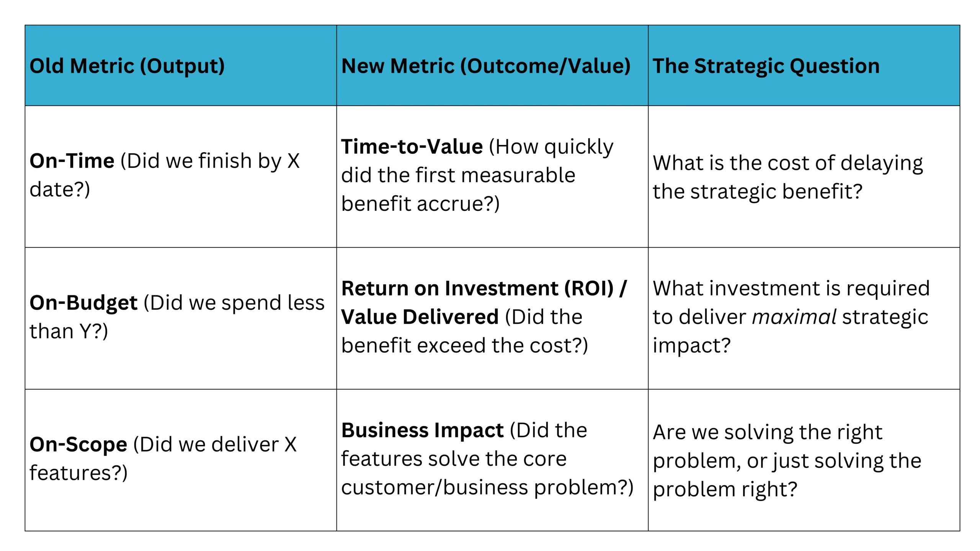Click the "problem right?" line
Screen dimensions: 980x551
(725, 489)
